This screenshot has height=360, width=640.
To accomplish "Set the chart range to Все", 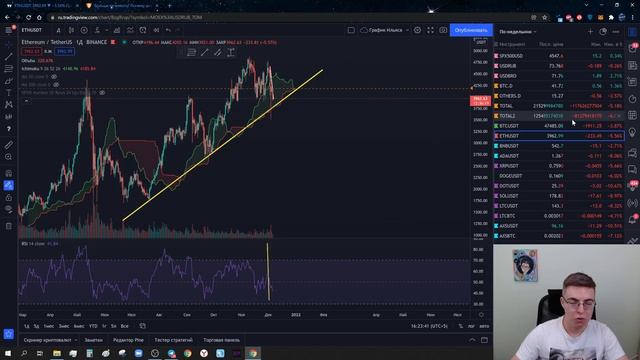I will point(124,326).
